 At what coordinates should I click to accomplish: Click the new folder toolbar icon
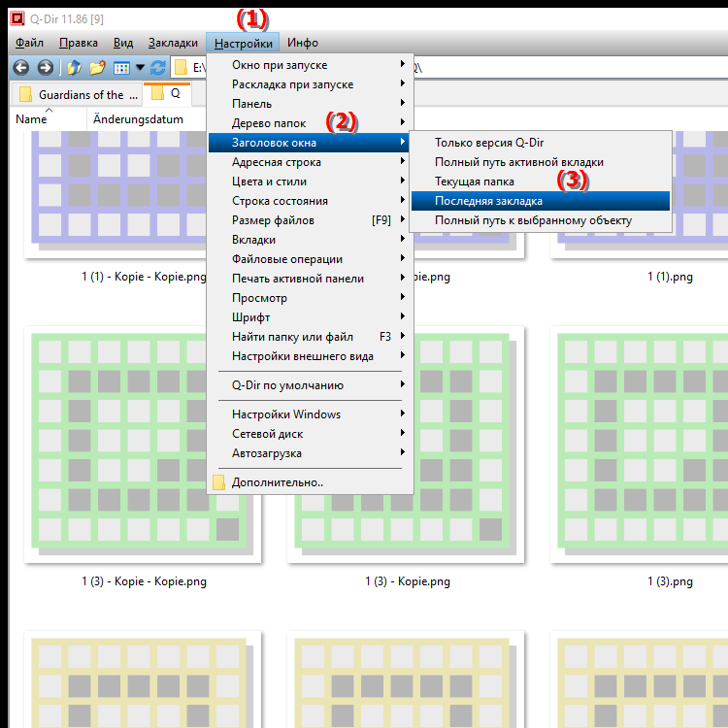[x=97, y=68]
